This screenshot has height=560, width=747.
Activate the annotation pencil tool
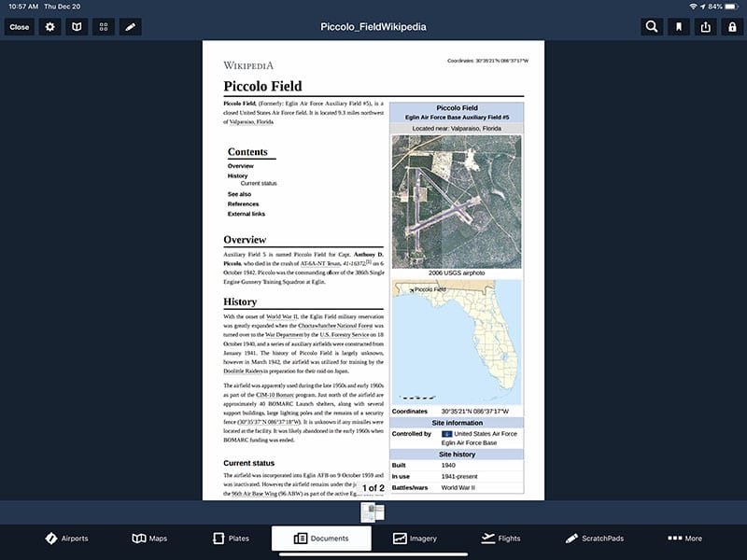(x=130, y=27)
